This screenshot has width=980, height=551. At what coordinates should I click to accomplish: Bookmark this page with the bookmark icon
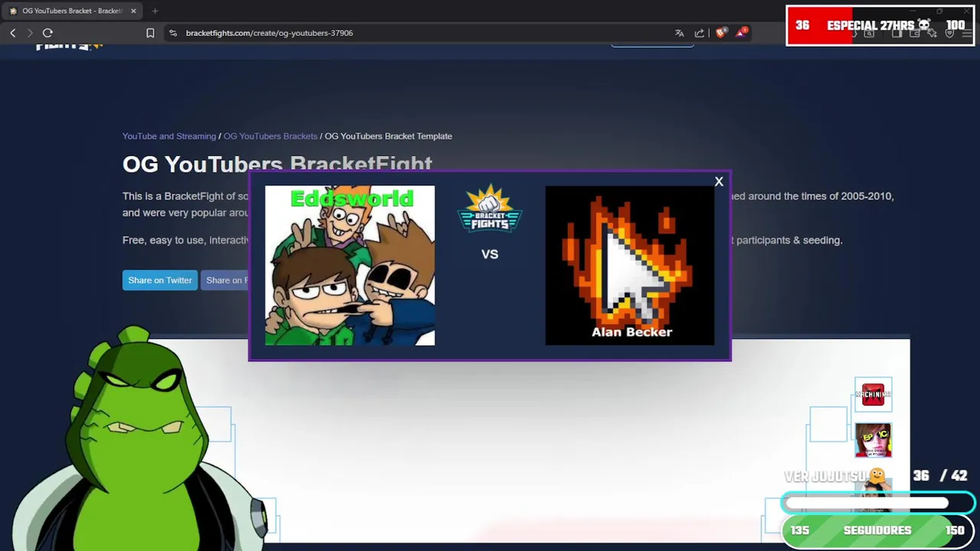point(150,33)
